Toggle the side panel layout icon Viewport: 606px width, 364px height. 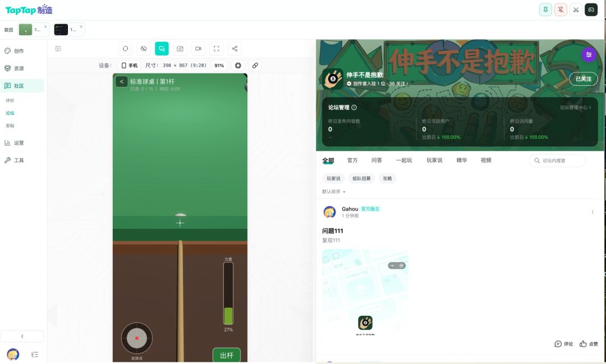(58, 49)
